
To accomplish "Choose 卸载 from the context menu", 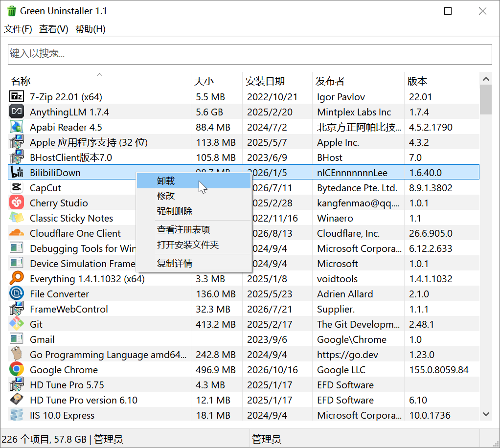I will pos(194,181).
